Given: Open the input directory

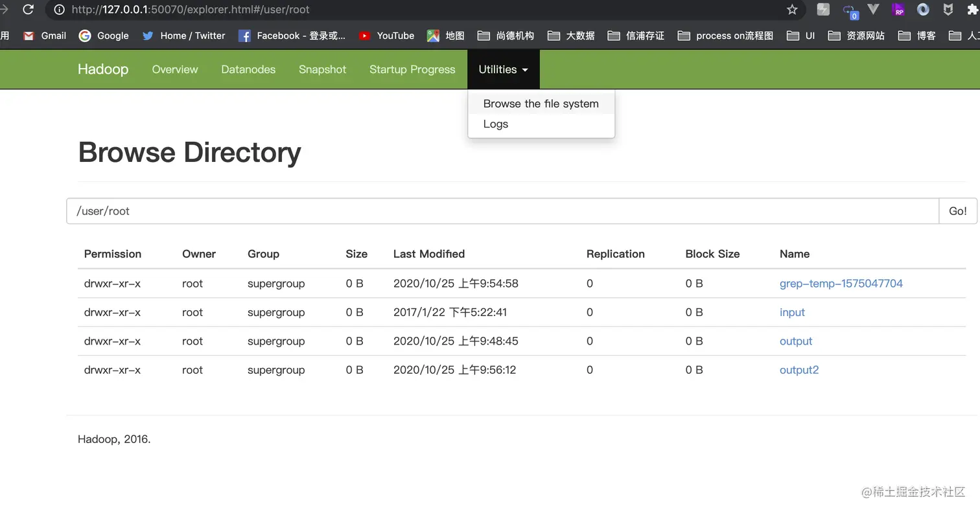Looking at the screenshot, I should click(x=792, y=312).
